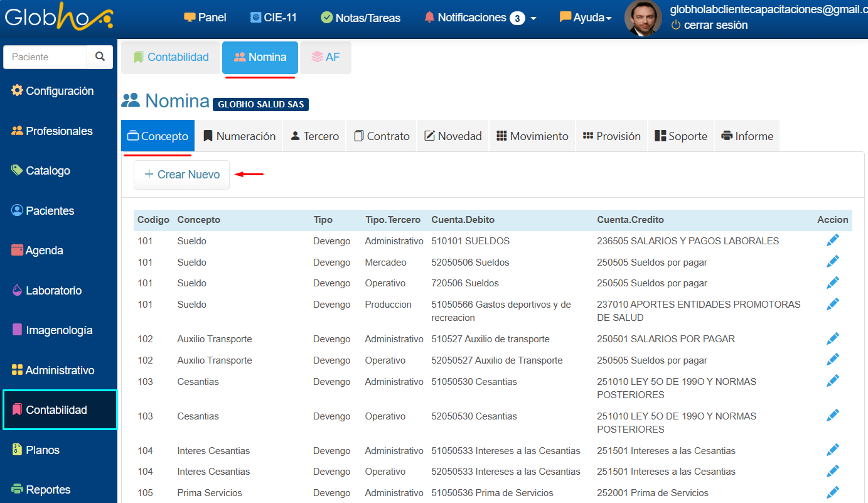Switch to the Contrato tab
Viewport: 868px width, 503px height.
[382, 136]
